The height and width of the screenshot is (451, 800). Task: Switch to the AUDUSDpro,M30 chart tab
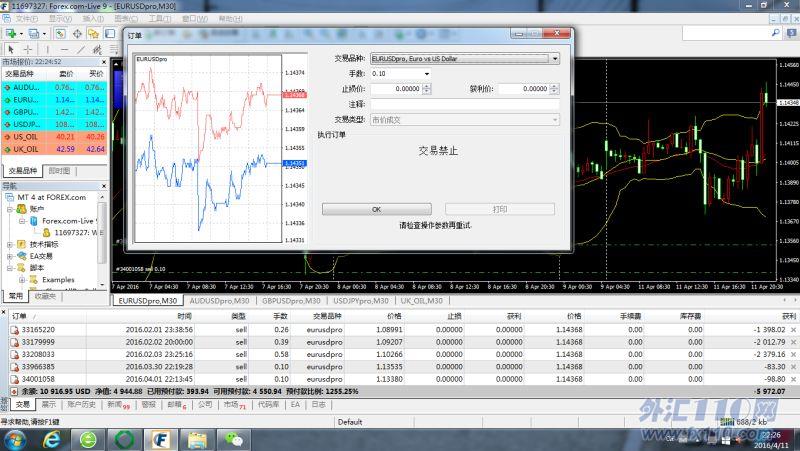click(x=219, y=301)
